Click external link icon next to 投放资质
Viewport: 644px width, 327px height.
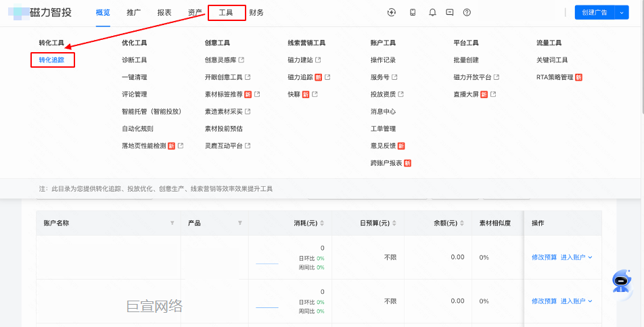(x=401, y=95)
